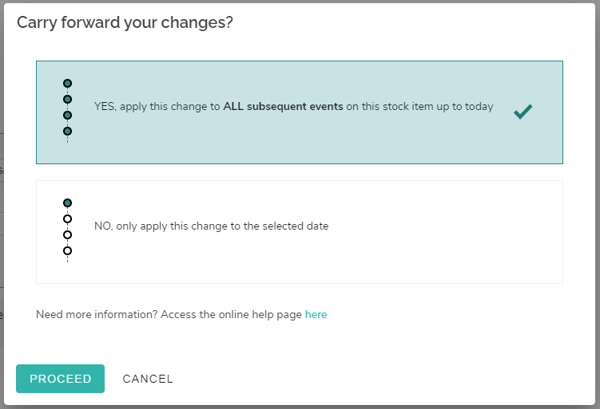Click the words "selected date" in NO option

(x=297, y=226)
